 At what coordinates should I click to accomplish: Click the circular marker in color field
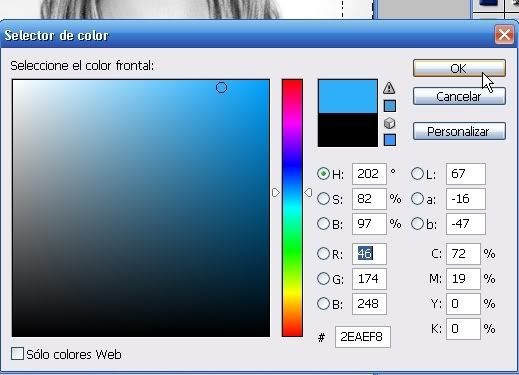(221, 88)
